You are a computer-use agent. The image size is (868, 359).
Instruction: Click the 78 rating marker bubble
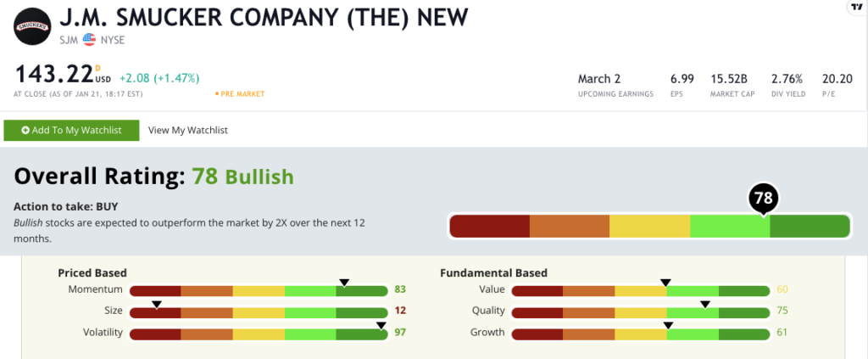(764, 199)
